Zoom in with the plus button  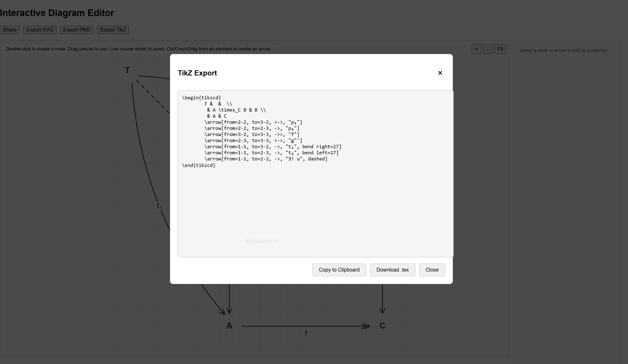click(476, 49)
